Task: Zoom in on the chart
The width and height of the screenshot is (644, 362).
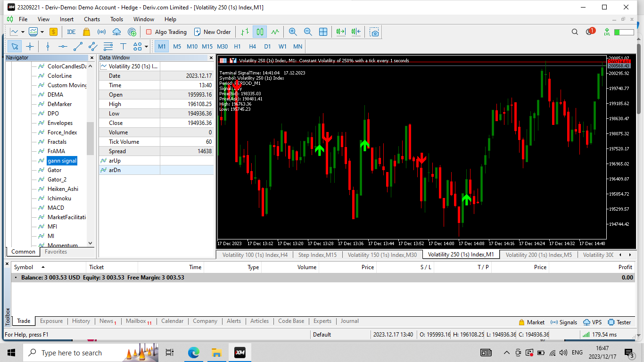Action: click(x=293, y=32)
